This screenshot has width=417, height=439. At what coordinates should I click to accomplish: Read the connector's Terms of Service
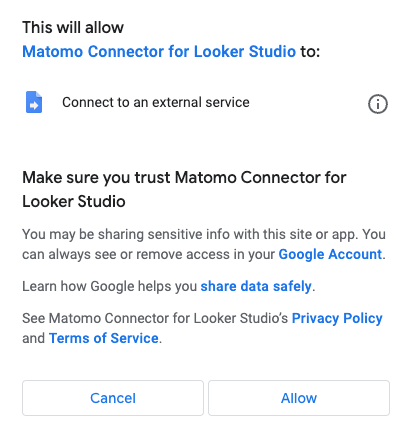pos(104,338)
